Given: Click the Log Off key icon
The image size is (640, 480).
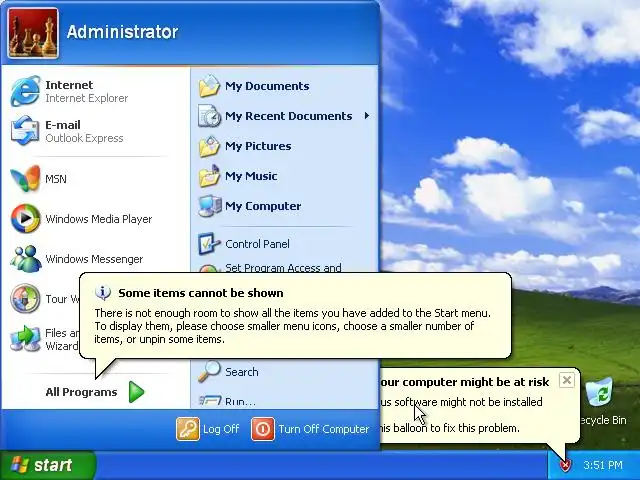Looking at the screenshot, I should pos(188,429).
